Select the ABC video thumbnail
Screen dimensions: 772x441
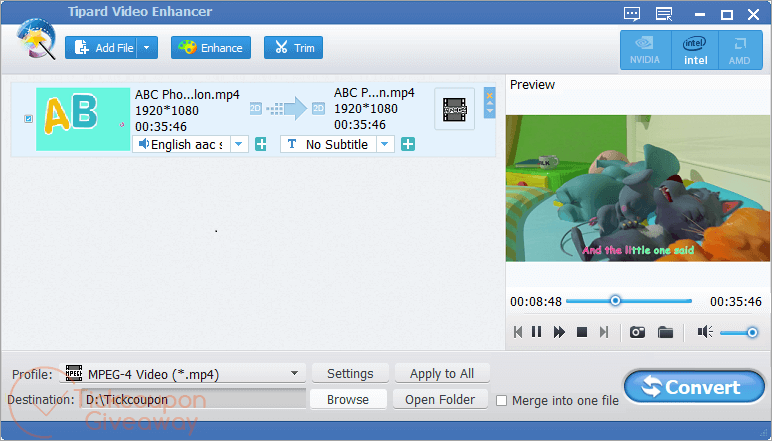[x=83, y=119]
